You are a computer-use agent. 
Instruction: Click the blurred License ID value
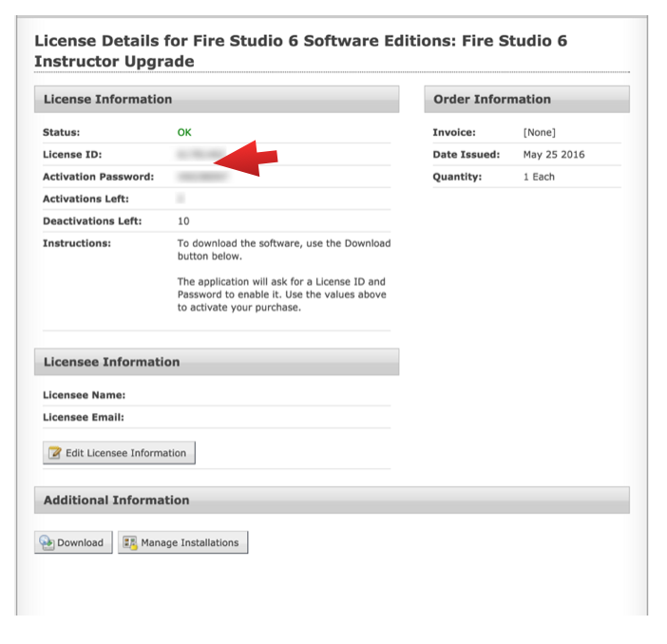pyautogui.click(x=198, y=154)
